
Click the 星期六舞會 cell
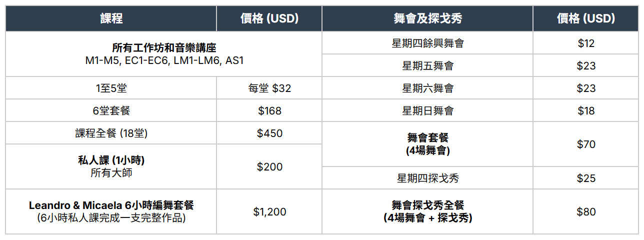point(427,88)
